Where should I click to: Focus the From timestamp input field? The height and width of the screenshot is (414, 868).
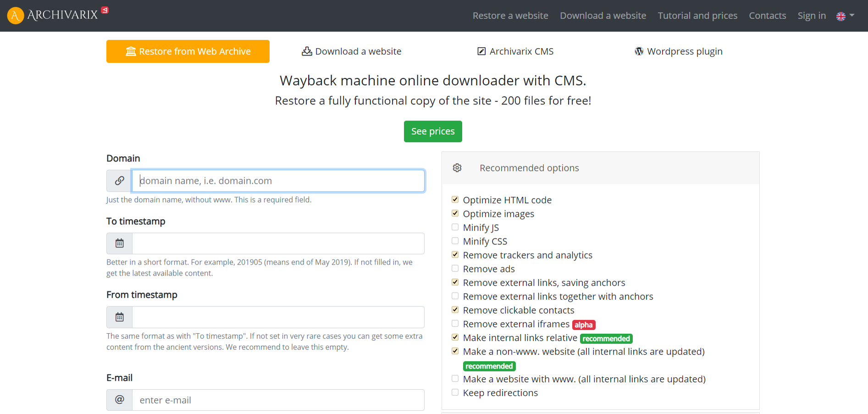click(x=278, y=317)
